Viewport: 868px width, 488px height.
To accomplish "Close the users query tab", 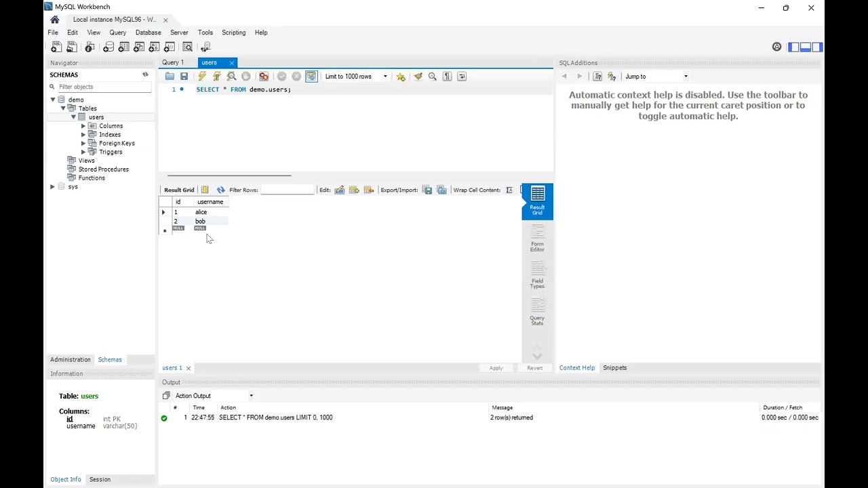I will [231, 63].
